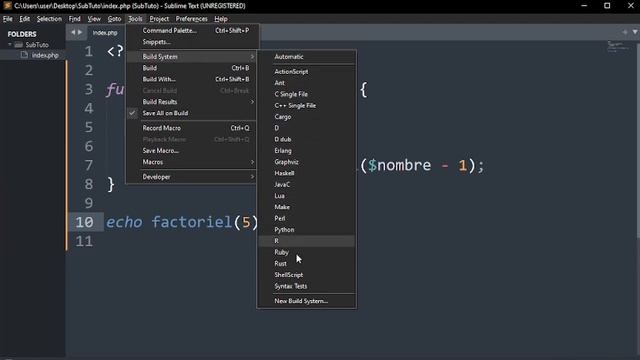Select Ruby build system
Viewport: 640px width, 360px height.
(307, 252)
